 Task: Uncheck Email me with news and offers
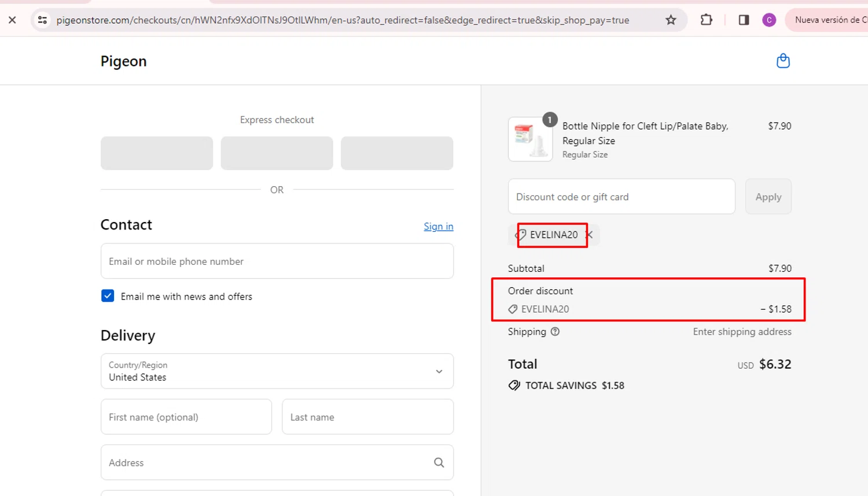(108, 296)
